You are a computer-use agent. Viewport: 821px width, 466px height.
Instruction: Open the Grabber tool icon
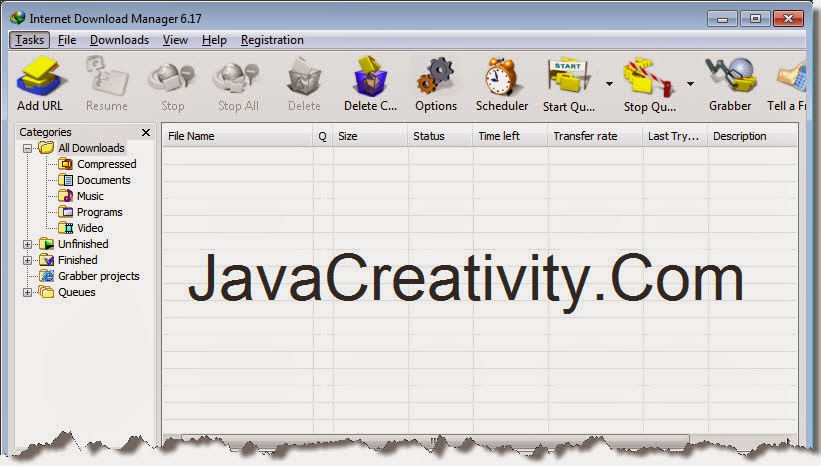(730, 77)
